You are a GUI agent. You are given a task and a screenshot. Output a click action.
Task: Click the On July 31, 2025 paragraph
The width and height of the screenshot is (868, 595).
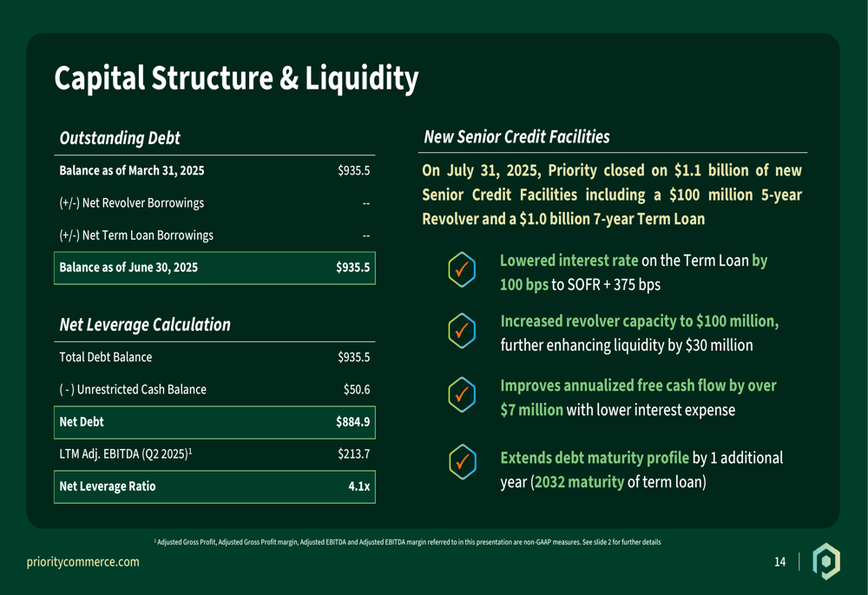coord(612,195)
